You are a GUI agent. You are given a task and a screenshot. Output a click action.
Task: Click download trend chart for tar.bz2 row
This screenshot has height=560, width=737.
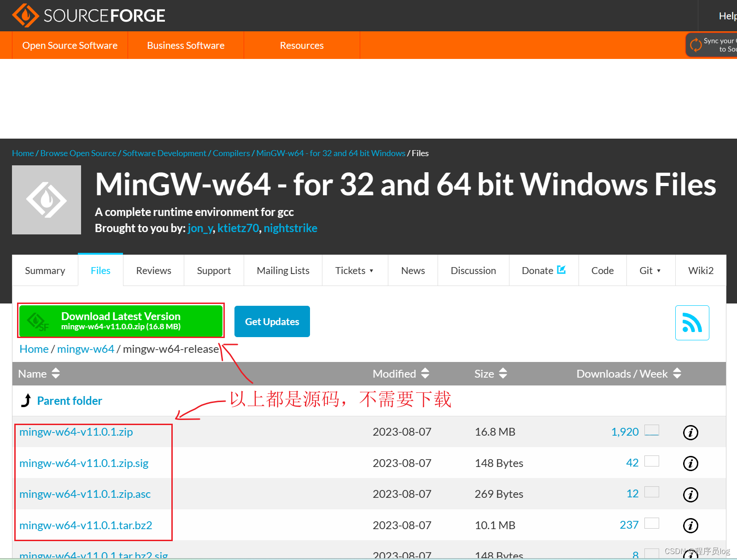[x=652, y=523]
